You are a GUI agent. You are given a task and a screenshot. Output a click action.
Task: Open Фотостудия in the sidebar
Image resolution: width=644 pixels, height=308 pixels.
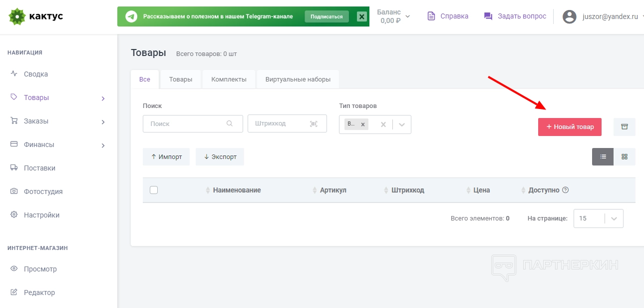(43, 191)
